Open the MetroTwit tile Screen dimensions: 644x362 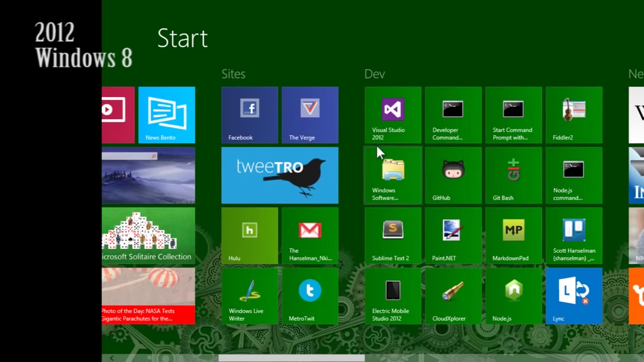(310, 296)
